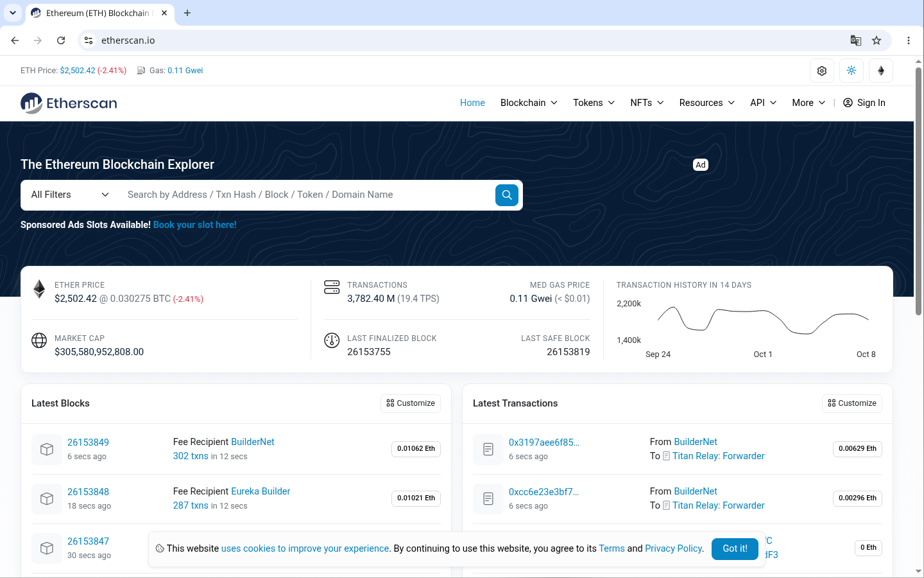924x578 pixels.
Task: Open the All Filters dropdown
Action: tap(70, 195)
